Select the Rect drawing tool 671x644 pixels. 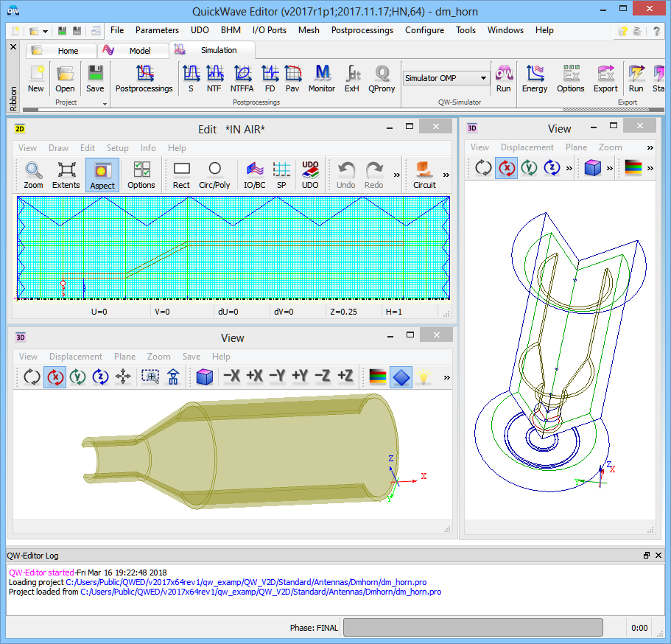(x=181, y=175)
